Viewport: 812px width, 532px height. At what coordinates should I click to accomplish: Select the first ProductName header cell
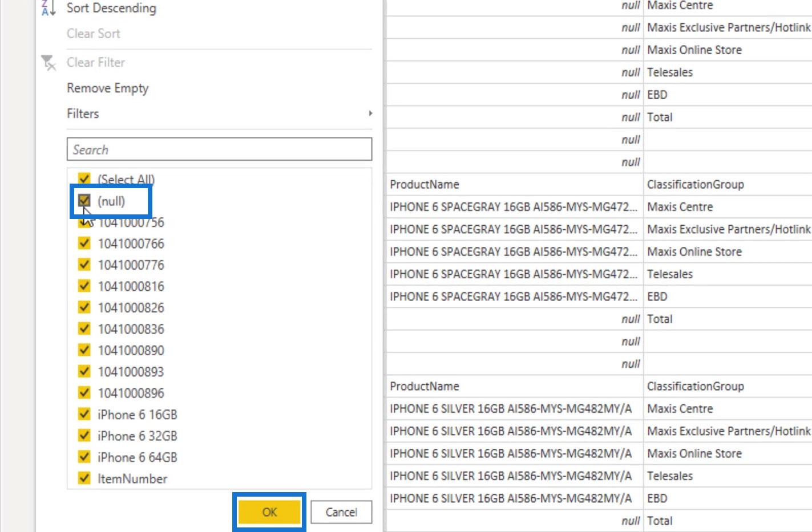point(515,185)
